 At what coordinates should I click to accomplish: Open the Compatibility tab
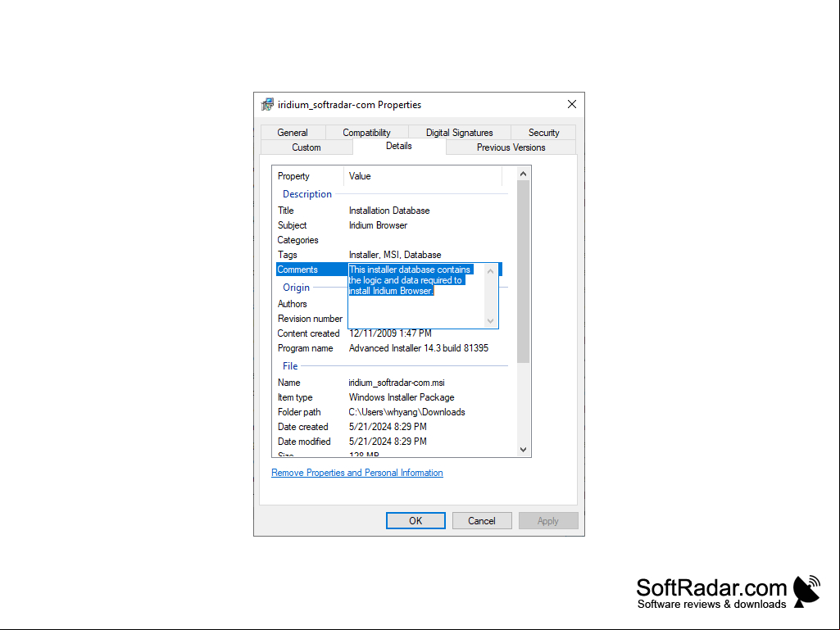(366, 133)
